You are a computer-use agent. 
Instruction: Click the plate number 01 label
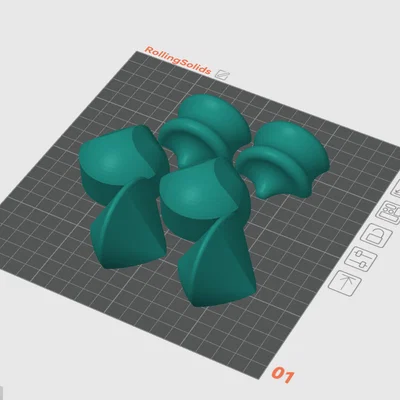click(283, 374)
